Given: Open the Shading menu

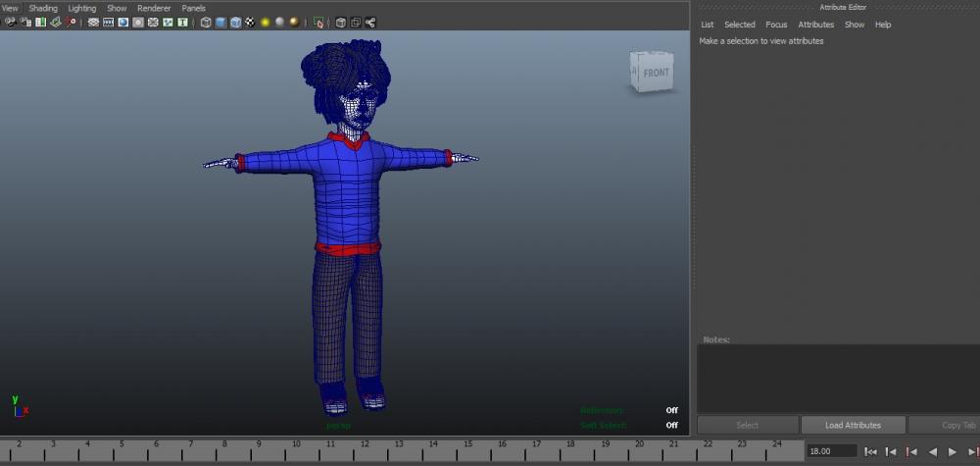Looking at the screenshot, I should tap(43, 8).
